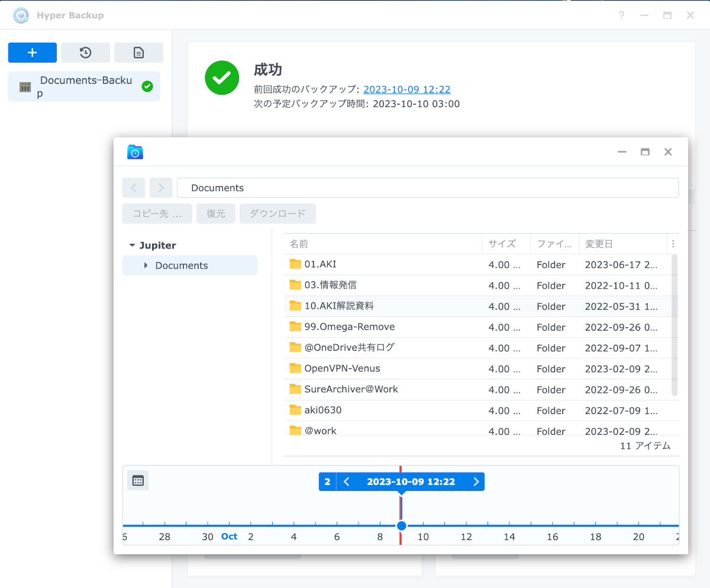Click the blue timeline version marker dot
Image resolution: width=710 pixels, height=588 pixels.
point(402,526)
